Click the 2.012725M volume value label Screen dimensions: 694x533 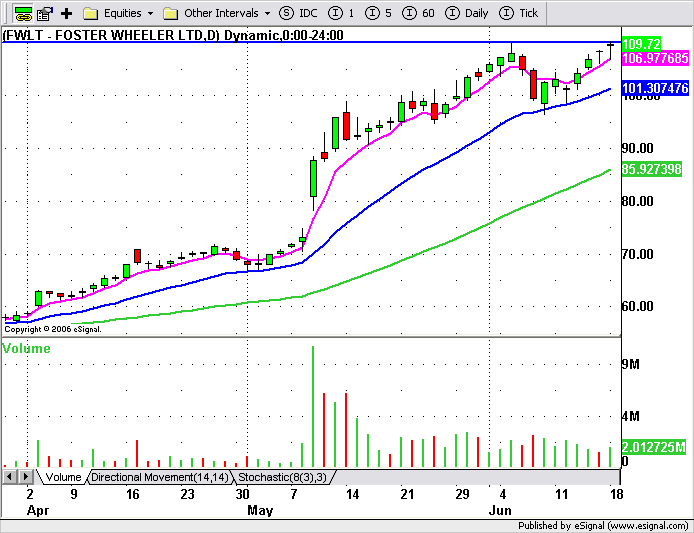tap(654, 448)
